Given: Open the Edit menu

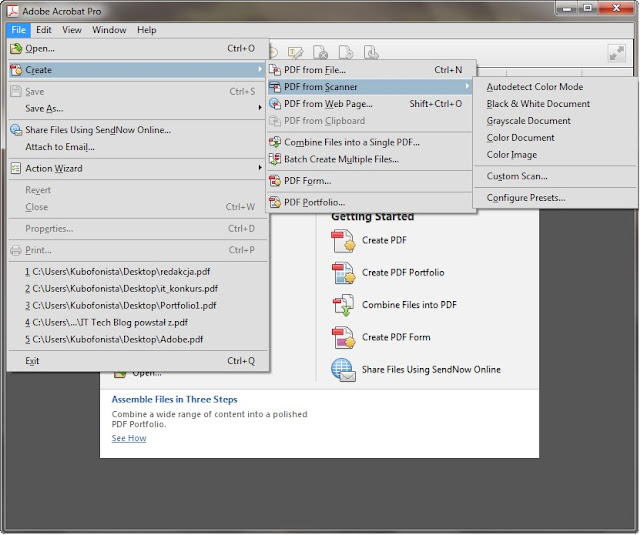Looking at the screenshot, I should pos(44,30).
